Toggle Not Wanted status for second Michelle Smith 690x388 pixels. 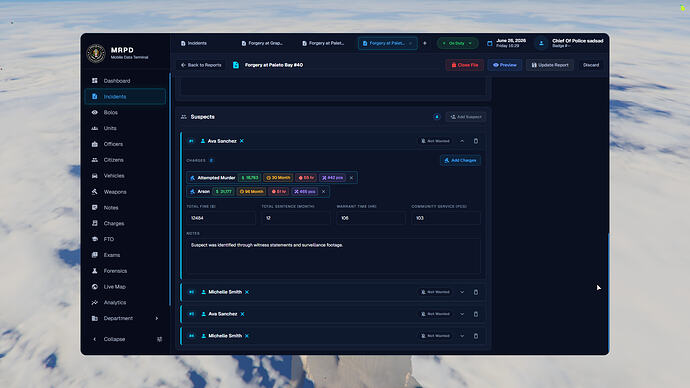pyautogui.click(x=435, y=336)
